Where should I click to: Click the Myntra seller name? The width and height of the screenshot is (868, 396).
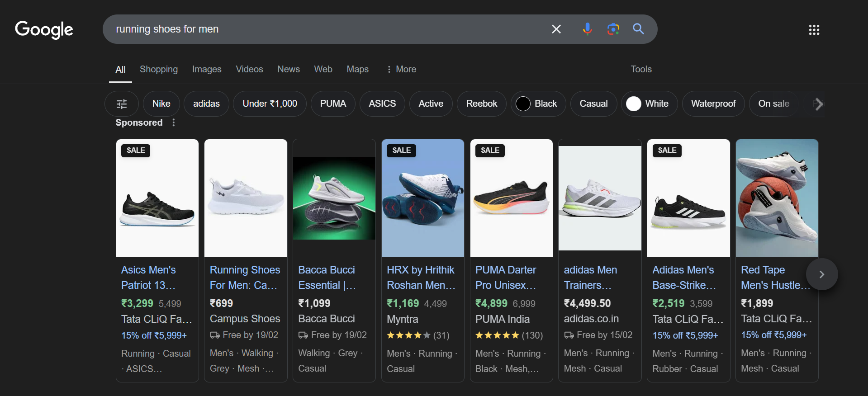point(403,319)
